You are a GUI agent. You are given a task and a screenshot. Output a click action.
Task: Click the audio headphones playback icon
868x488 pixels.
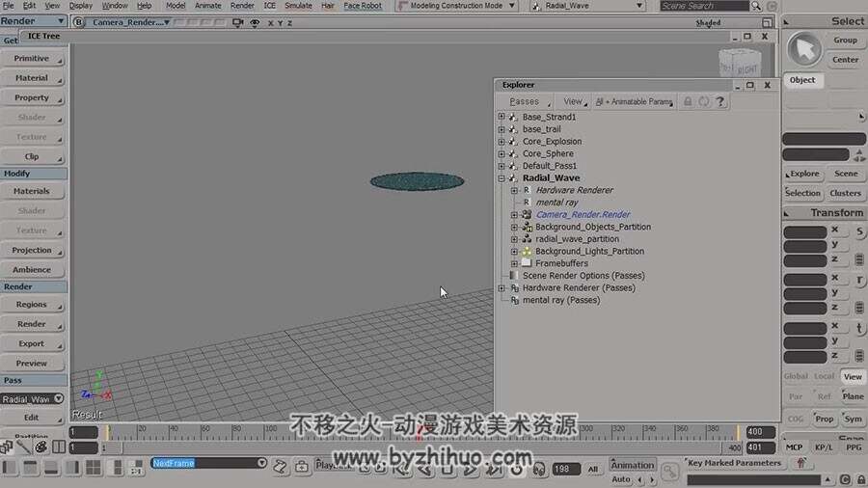pyautogui.click(x=538, y=470)
